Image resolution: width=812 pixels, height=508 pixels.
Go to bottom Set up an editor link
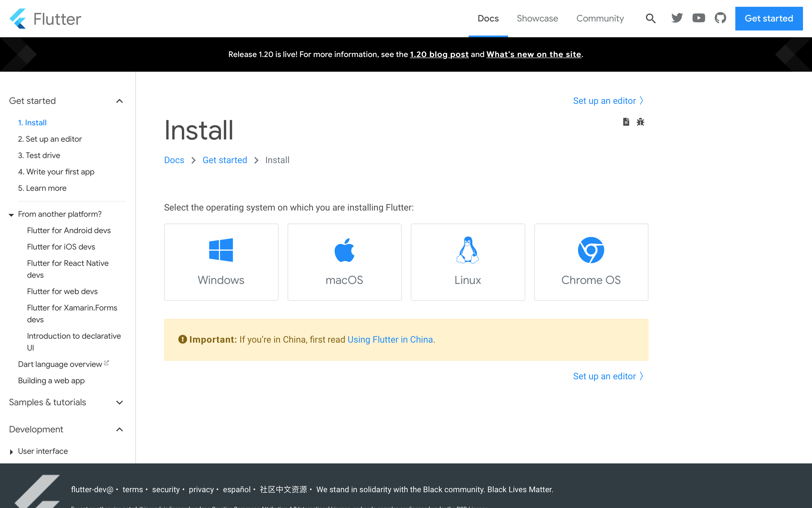tap(608, 376)
